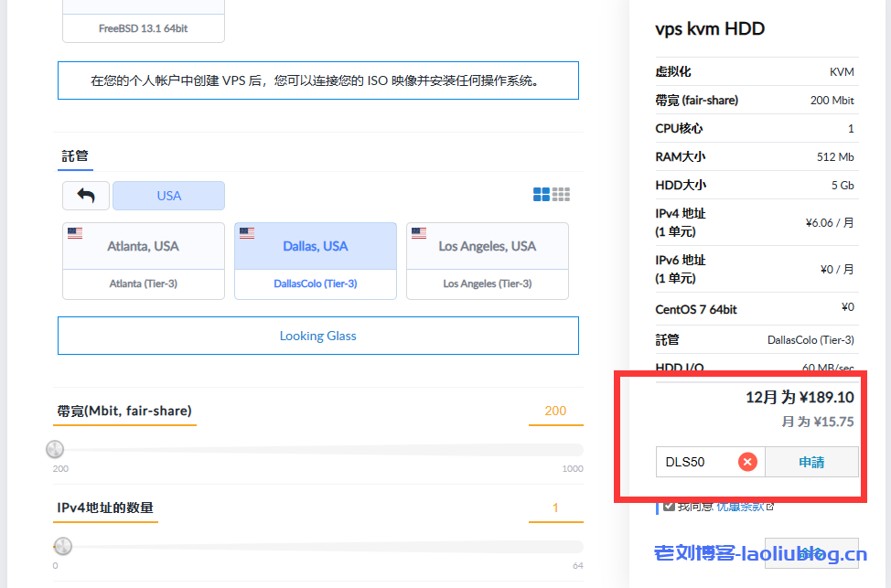Click the blue grid view icon
891x588 pixels.
[541, 194]
